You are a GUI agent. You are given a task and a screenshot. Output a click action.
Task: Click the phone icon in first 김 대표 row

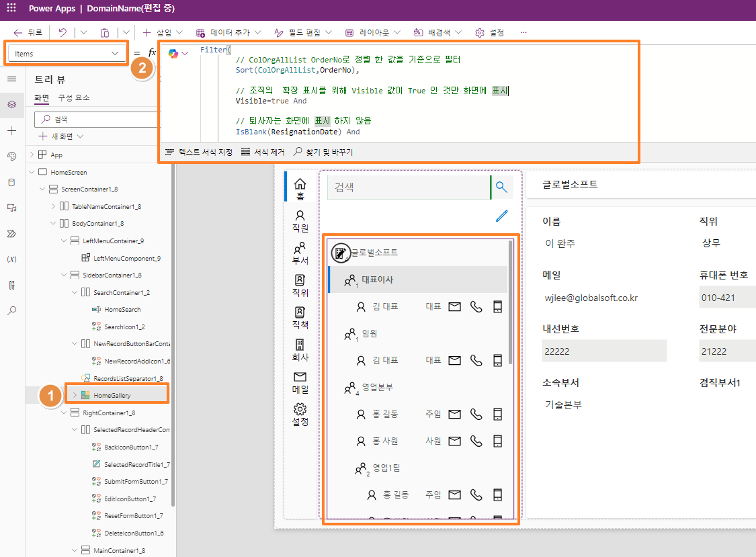[476, 306]
